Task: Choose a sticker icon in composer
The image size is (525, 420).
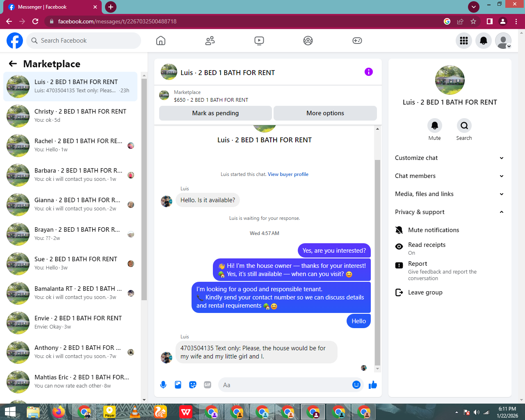Action: [x=193, y=385]
